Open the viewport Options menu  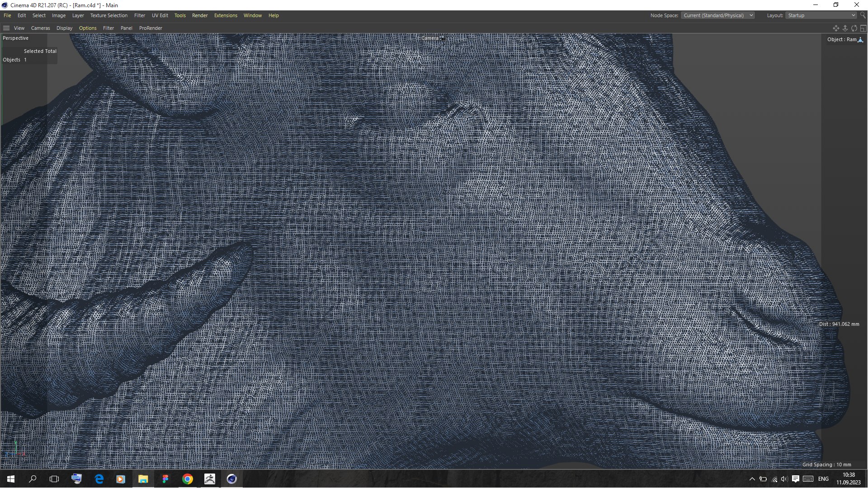88,28
